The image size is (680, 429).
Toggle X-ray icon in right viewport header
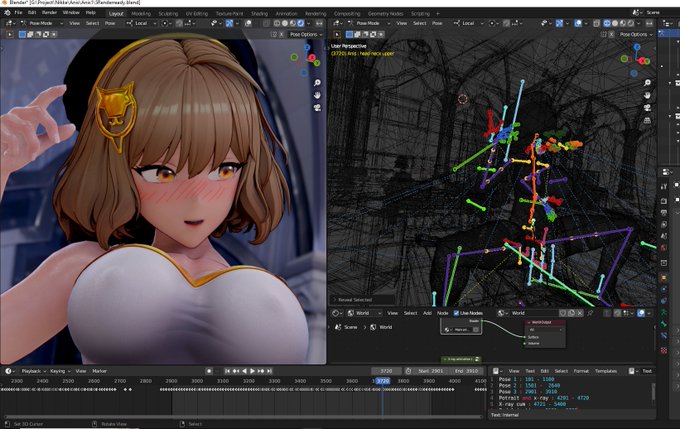[x=596, y=23]
